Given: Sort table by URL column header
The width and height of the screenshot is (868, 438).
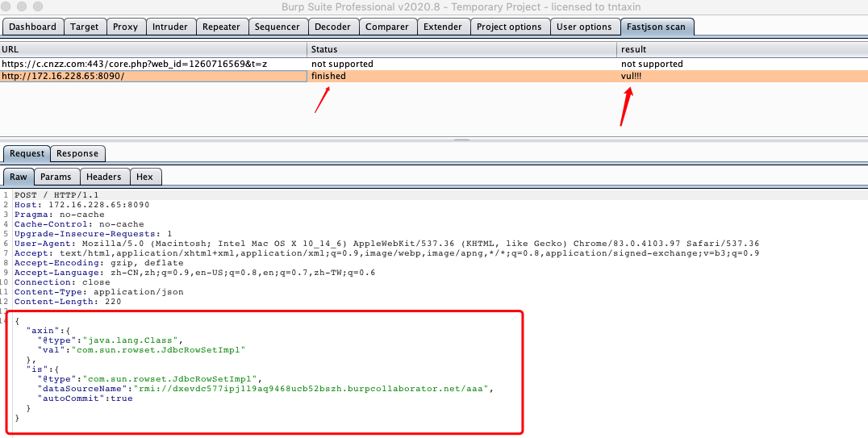Looking at the screenshot, I should [x=153, y=49].
